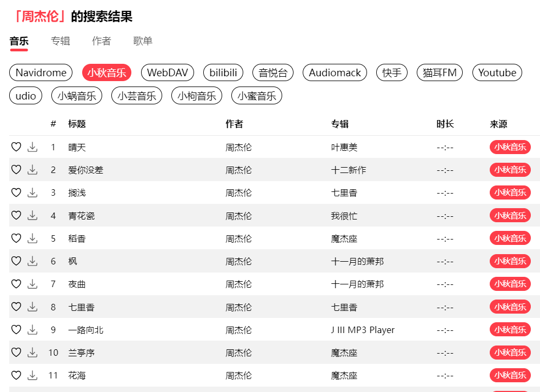The height and width of the screenshot is (392, 540).
Task: Open song title 七里香 in row 8
Action: coord(82,307)
